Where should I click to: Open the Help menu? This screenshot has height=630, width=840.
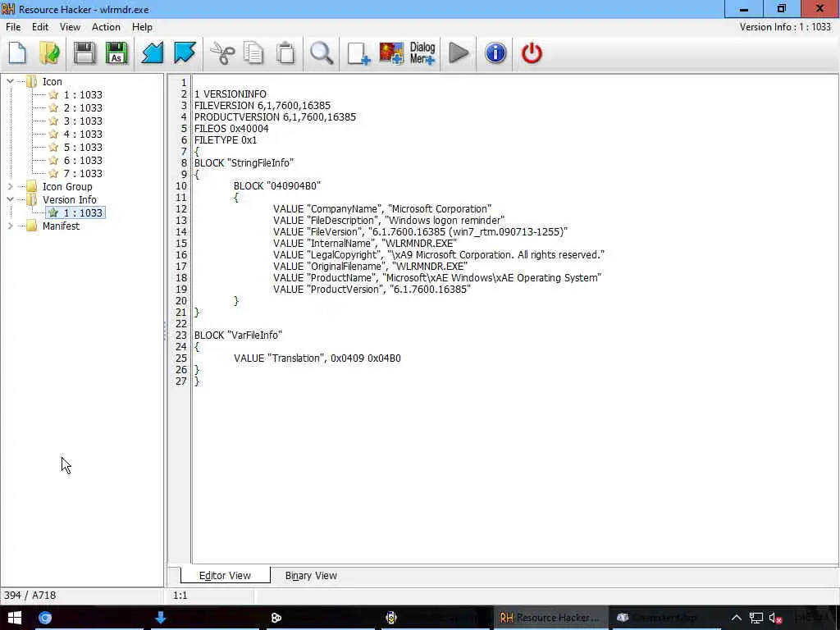click(x=142, y=27)
